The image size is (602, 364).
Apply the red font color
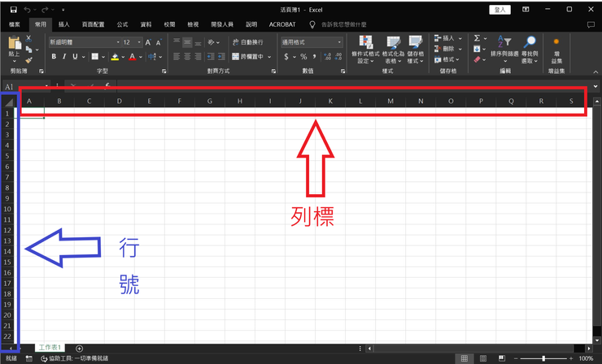coord(133,57)
